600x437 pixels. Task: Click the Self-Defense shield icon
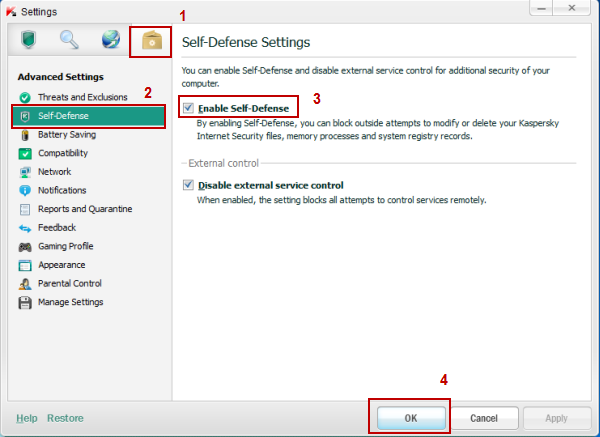point(25,116)
